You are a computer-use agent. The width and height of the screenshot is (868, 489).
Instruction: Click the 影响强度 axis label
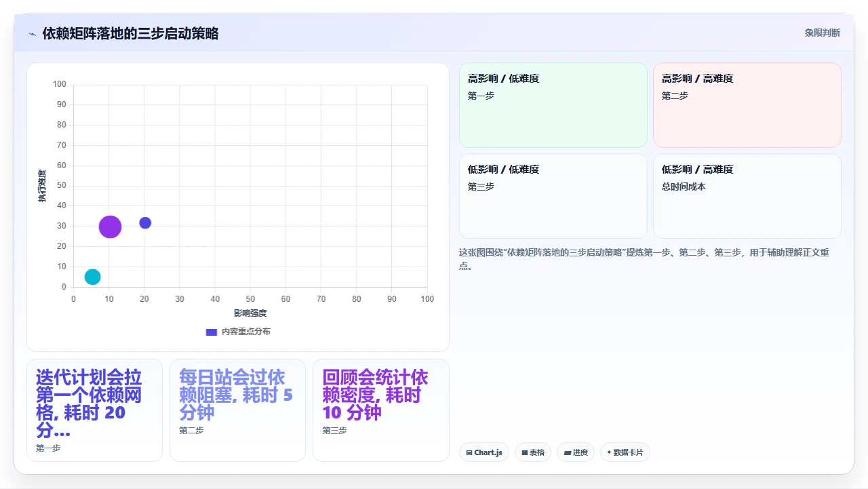tap(250, 313)
